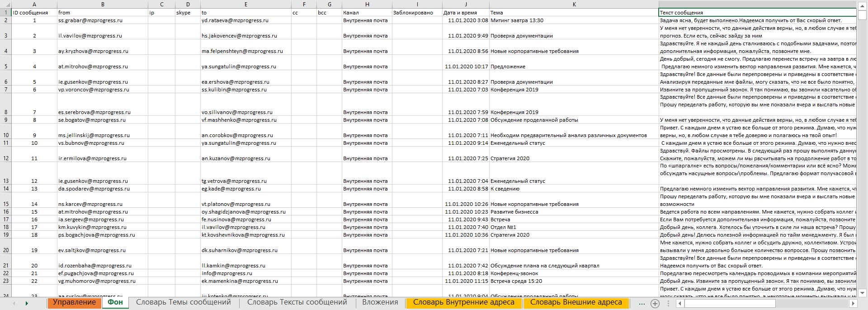868x310 pixels.
Task: Open Словарь Темы сообщений sheet tab
Action: coord(183,303)
